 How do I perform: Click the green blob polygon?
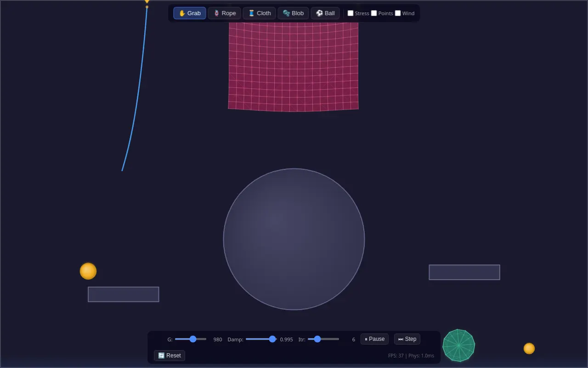click(x=458, y=345)
